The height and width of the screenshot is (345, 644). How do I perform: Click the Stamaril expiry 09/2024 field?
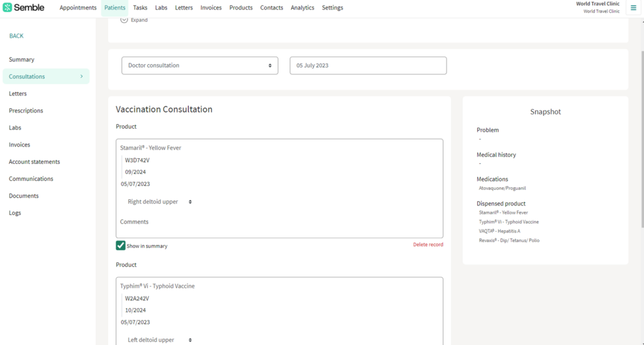[136, 172]
